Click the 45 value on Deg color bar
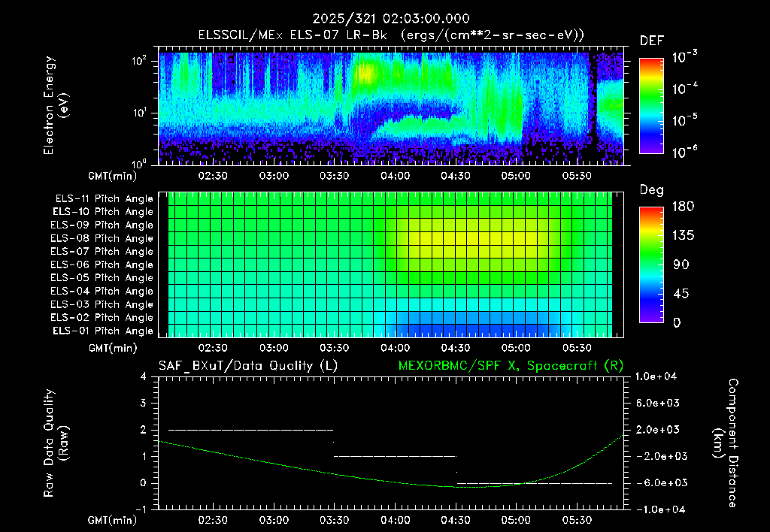The image size is (770, 532). click(x=680, y=294)
